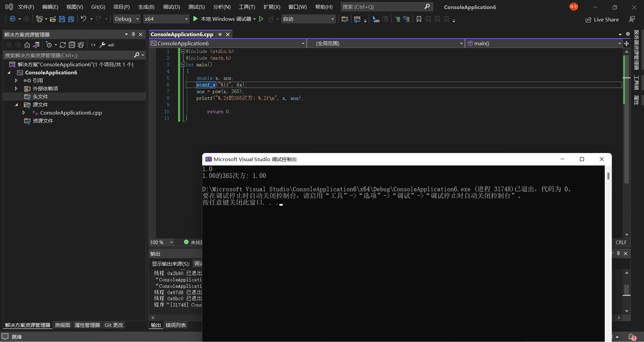Click the Home icon in Solution Explorer

pos(27,45)
